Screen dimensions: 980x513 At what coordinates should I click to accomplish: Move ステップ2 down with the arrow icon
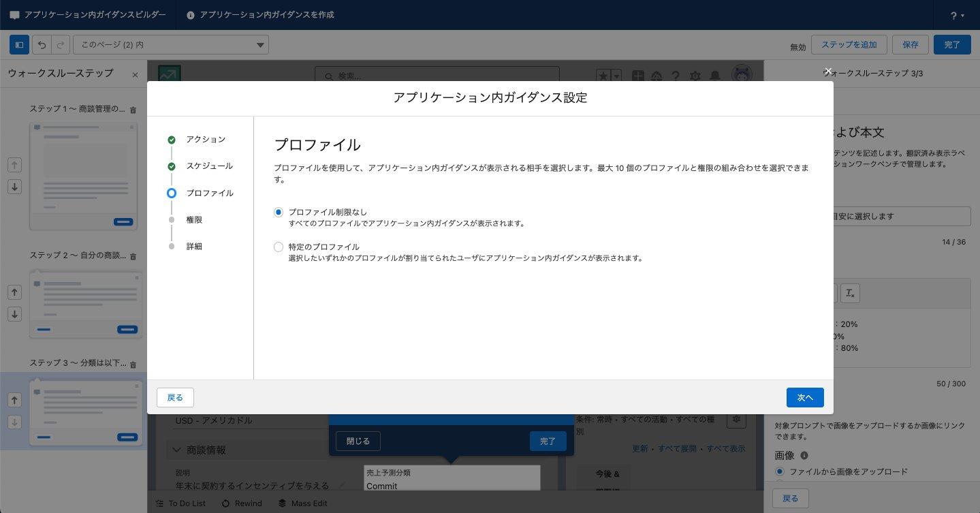click(x=14, y=315)
